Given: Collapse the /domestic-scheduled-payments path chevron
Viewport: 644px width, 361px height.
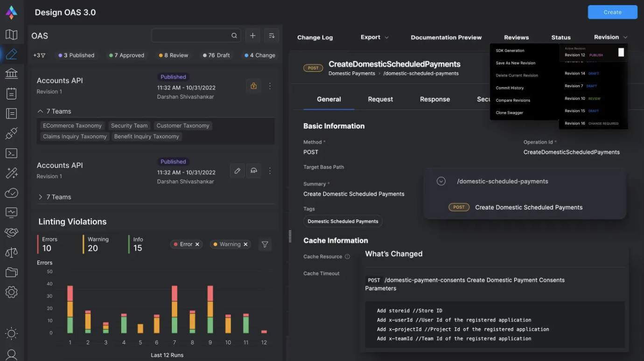Looking at the screenshot, I should pyautogui.click(x=441, y=181).
